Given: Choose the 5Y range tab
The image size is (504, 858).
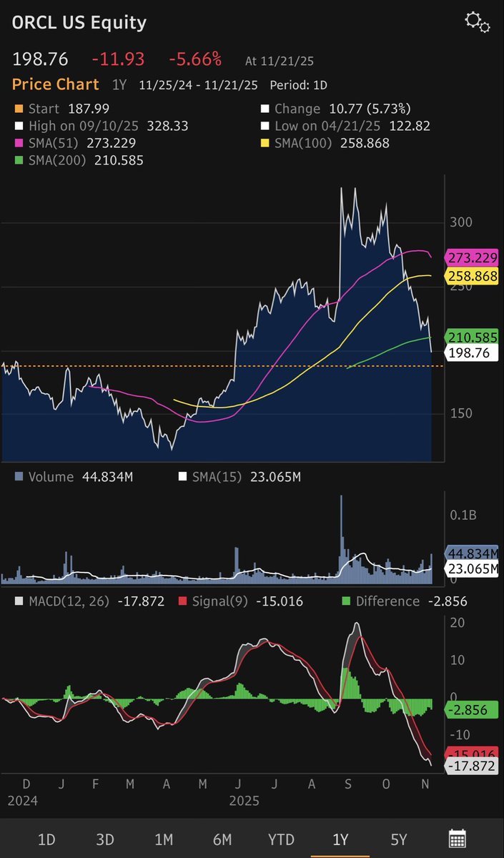Looking at the screenshot, I should (x=398, y=839).
